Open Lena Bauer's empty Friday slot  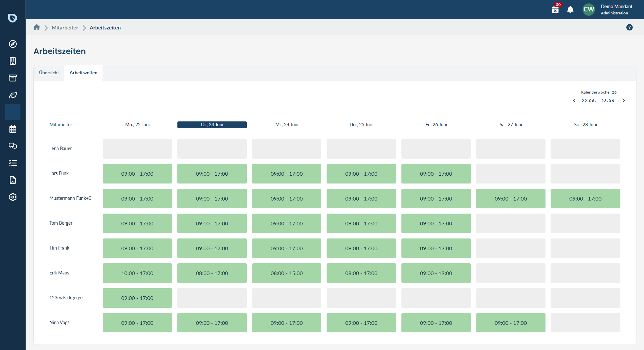pyautogui.click(x=436, y=149)
